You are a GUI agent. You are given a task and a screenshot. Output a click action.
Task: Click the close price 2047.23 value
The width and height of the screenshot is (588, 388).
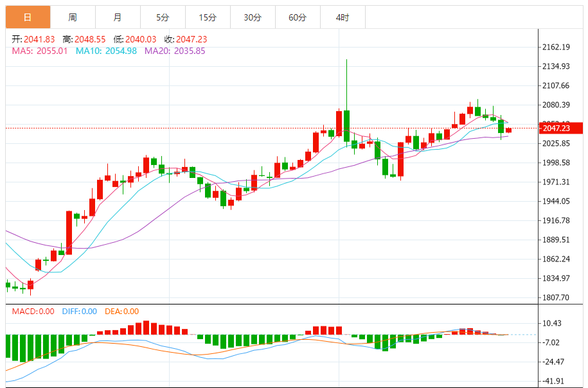(192, 39)
